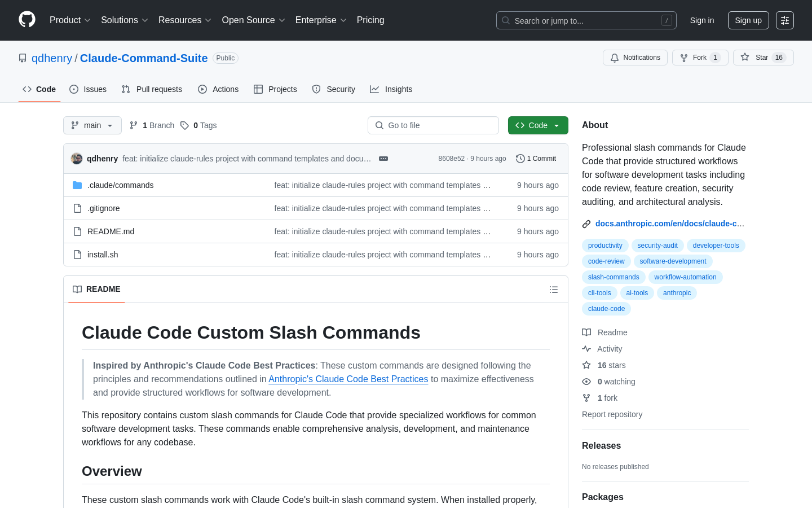Open the Packages section heading
This screenshot has height=508, width=812.
coord(602,497)
